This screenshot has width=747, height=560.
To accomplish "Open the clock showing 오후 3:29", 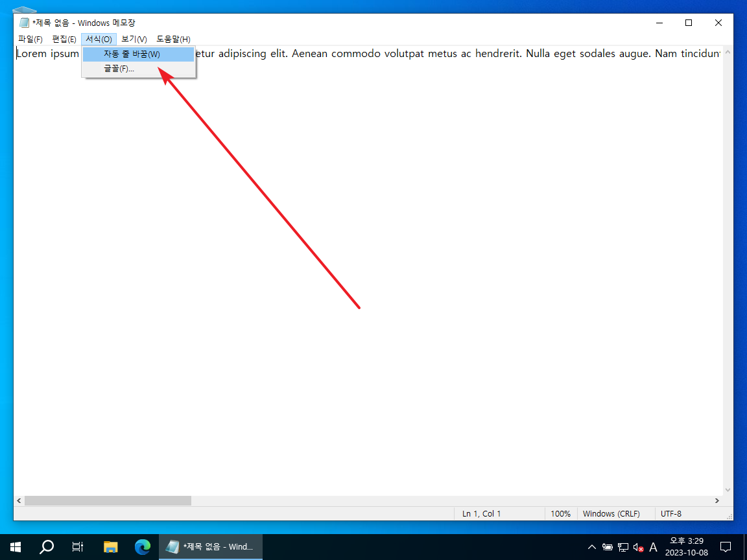I will pos(687,546).
